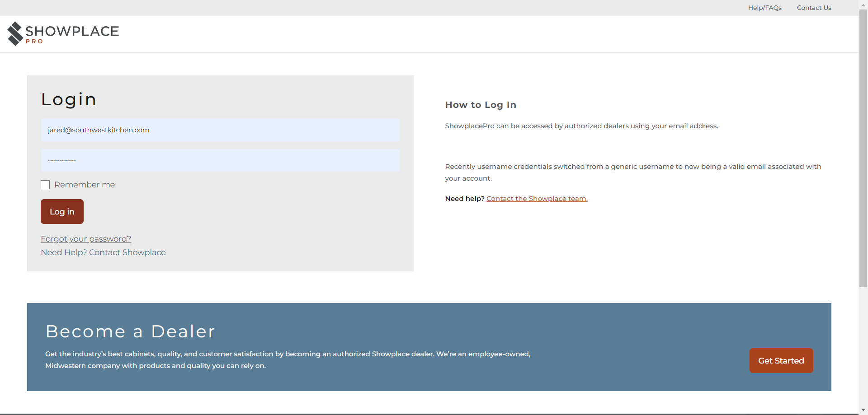Click the email address input field

click(220, 130)
